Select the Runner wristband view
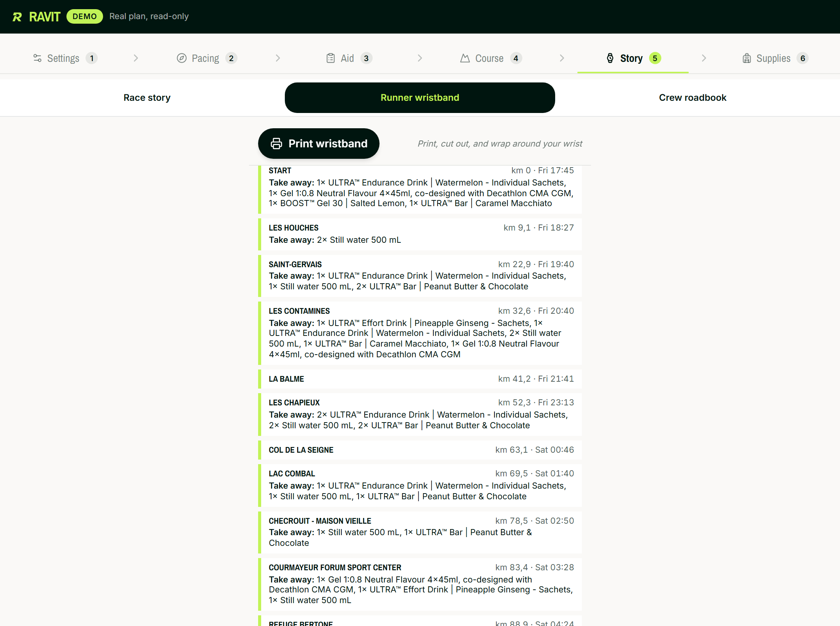840x626 pixels. pos(420,98)
